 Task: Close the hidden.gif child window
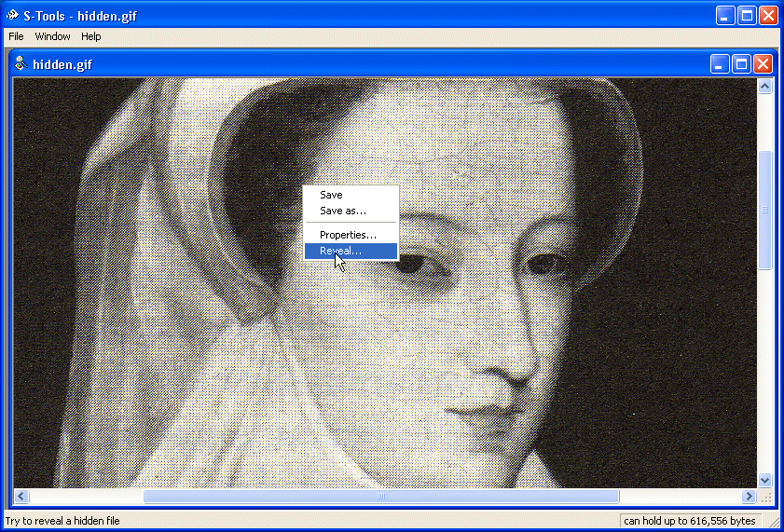point(763,64)
